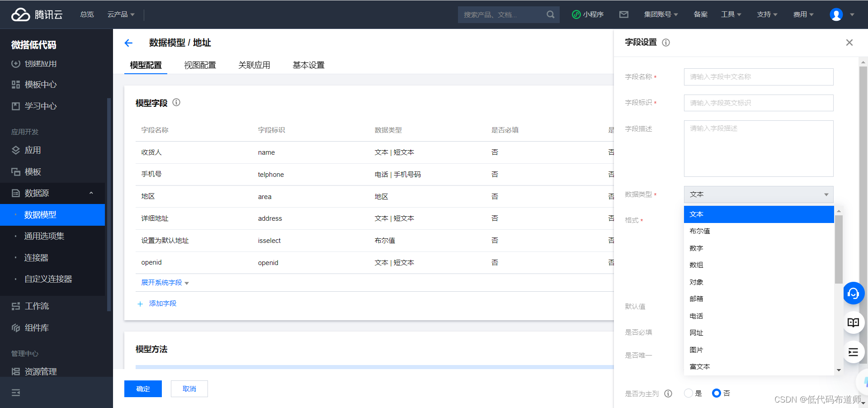This screenshot has height=408, width=868.
Task: Switch to the 模型配置 tab
Action: (146, 65)
